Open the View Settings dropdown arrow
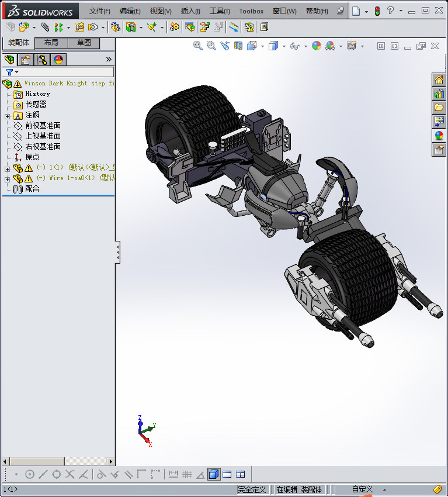This screenshot has width=448, height=497. 362,46
